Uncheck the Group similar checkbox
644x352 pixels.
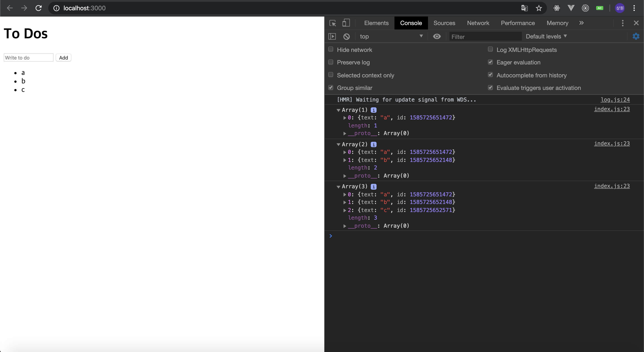click(331, 87)
